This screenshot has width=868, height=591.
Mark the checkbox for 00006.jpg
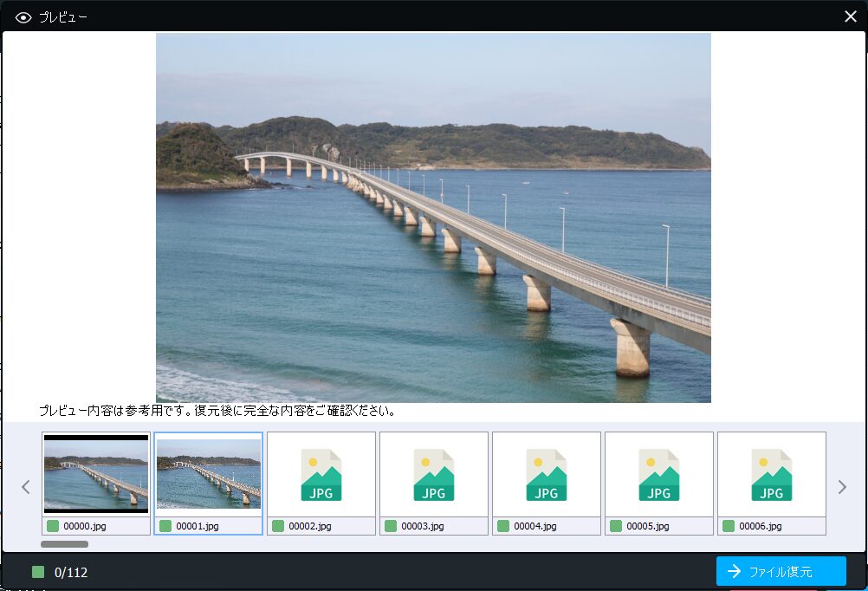[729, 526]
